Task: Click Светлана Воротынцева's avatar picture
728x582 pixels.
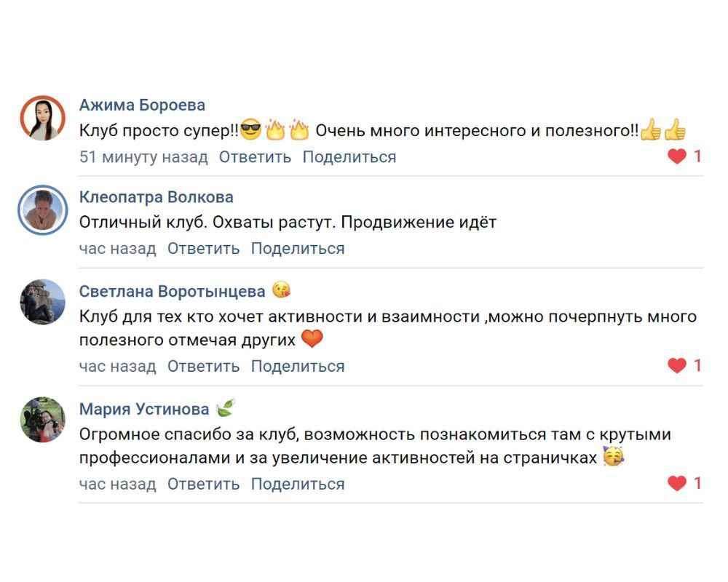Action: pos(43,302)
